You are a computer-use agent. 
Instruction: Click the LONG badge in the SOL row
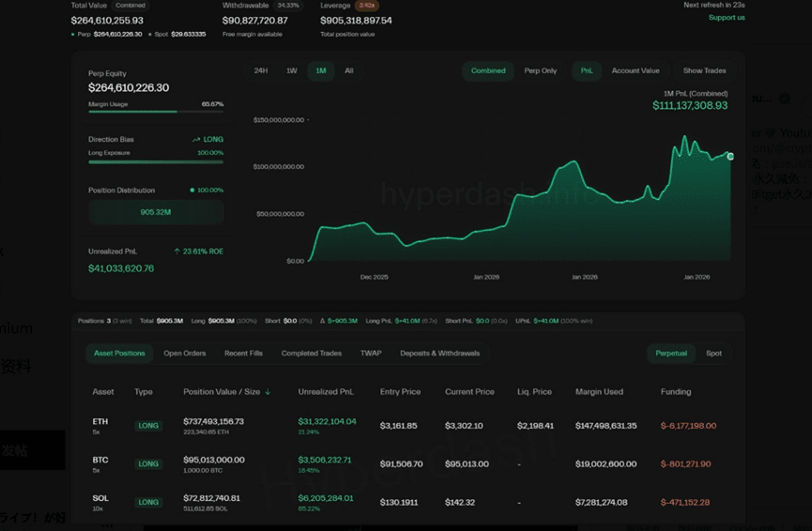click(148, 503)
